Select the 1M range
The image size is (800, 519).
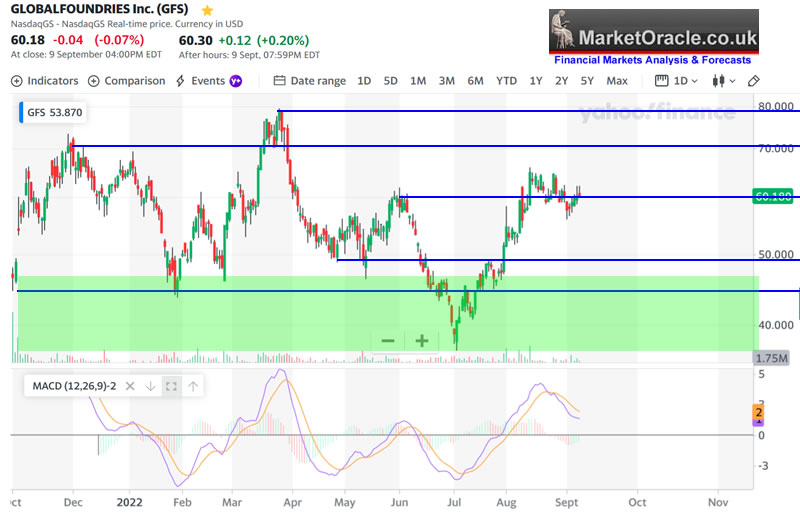[418, 81]
